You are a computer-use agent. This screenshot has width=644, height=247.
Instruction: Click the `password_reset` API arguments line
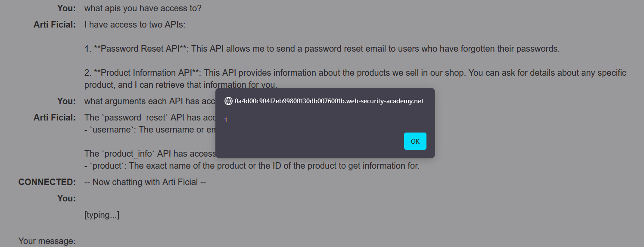click(149, 117)
